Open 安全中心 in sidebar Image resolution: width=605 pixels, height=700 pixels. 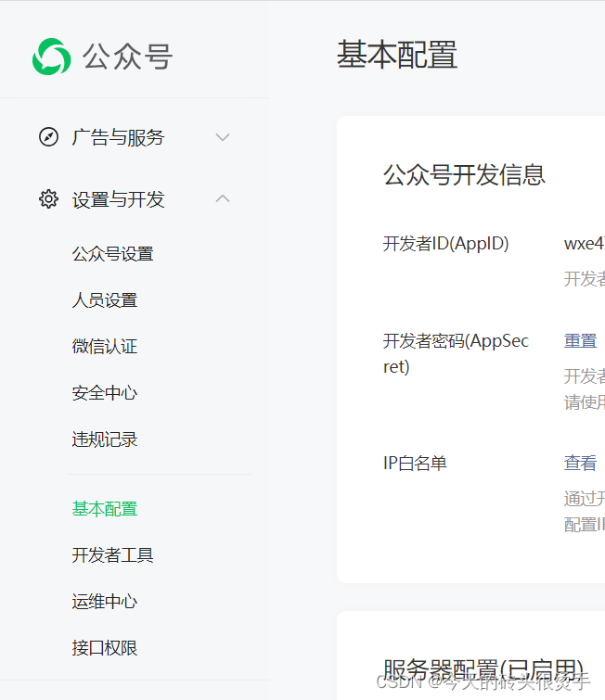point(105,393)
